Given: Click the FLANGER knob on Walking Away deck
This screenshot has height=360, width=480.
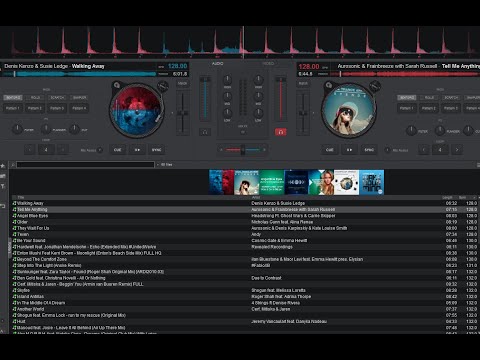Looking at the screenshot, I should click(46, 129).
